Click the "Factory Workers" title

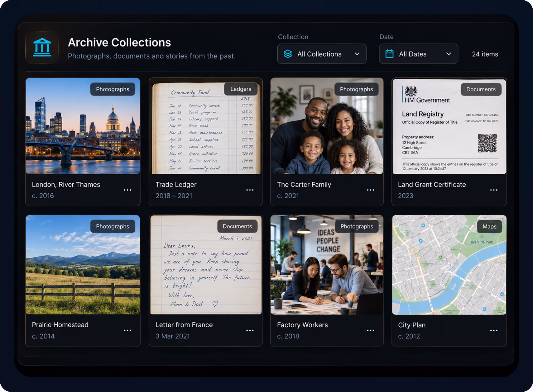[x=302, y=325]
